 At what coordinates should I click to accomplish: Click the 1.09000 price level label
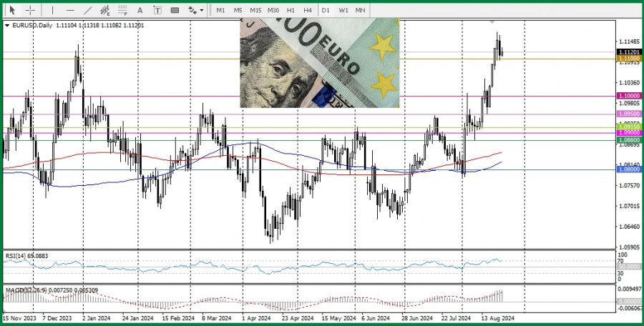pyautogui.click(x=629, y=133)
